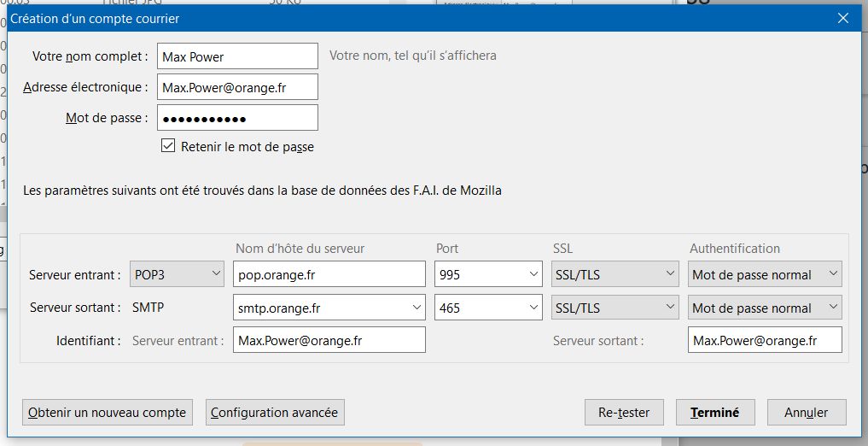868x446 pixels.
Task: Open Configuration avancée
Action: pos(275,413)
